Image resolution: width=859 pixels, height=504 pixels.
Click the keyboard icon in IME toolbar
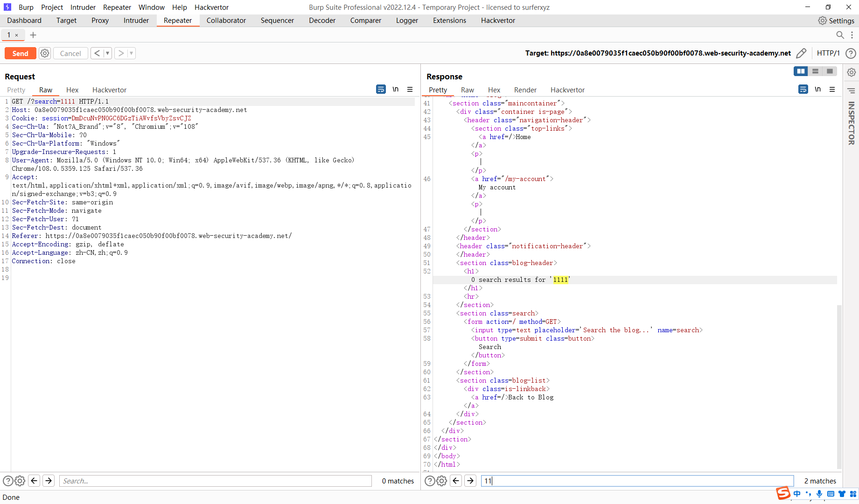[831, 494]
